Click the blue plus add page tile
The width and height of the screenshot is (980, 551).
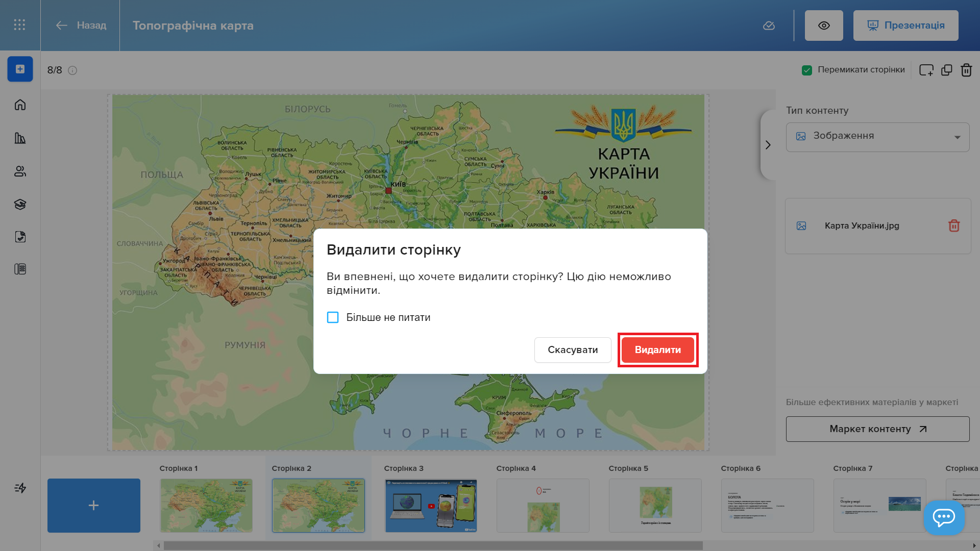coord(94,506)
